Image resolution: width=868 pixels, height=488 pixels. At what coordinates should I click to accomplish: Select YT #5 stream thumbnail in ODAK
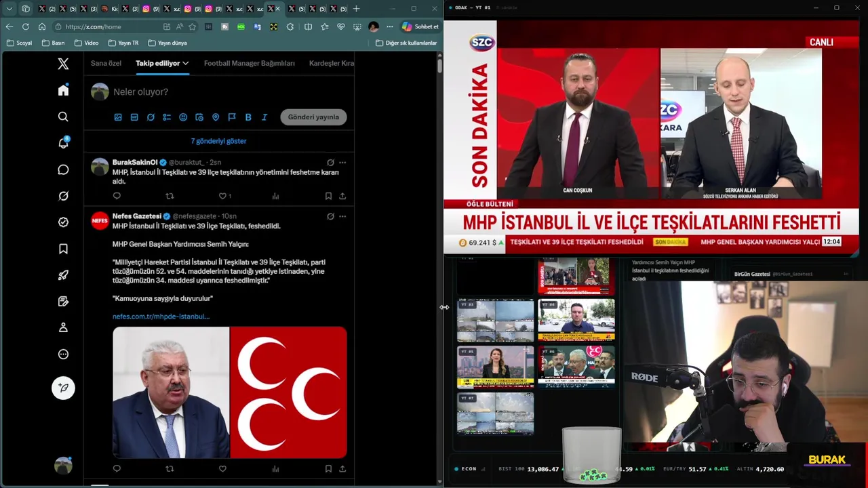click(x=496, y=366)
